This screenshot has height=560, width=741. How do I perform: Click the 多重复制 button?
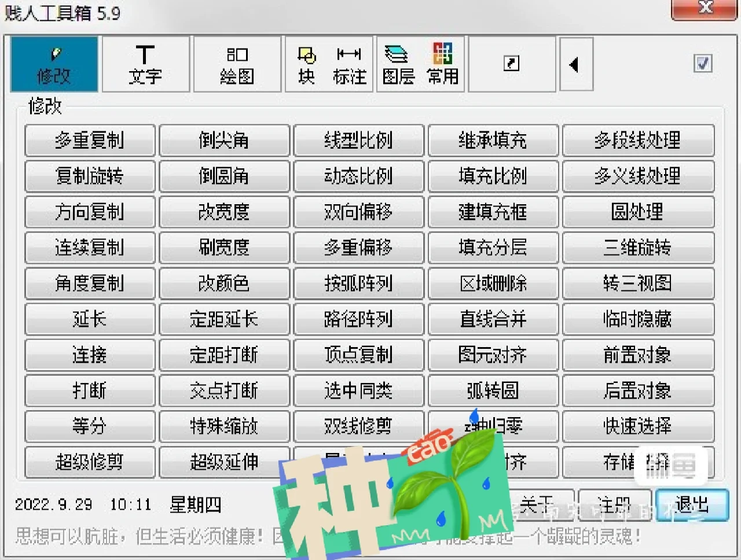click(90, 141)
